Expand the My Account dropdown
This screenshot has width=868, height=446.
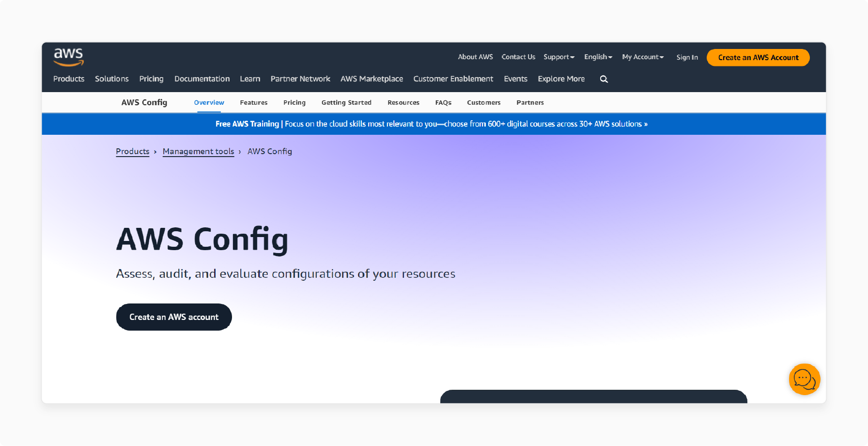(643, 57)
